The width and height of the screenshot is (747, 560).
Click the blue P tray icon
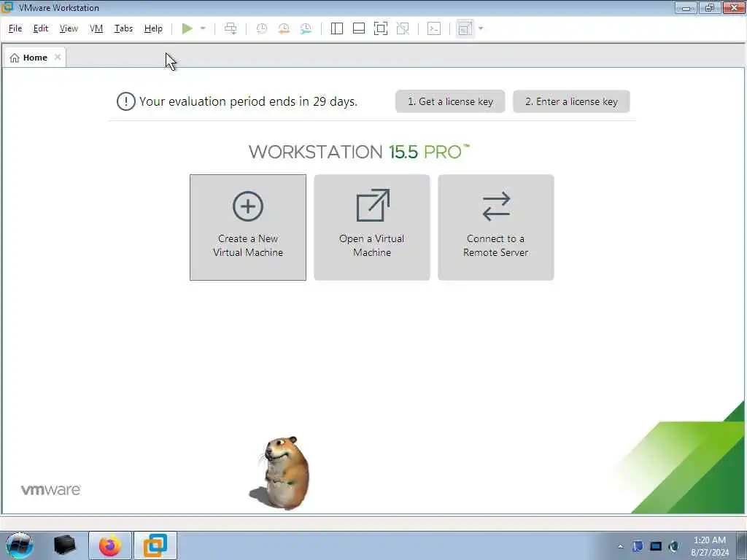point(638,546)
